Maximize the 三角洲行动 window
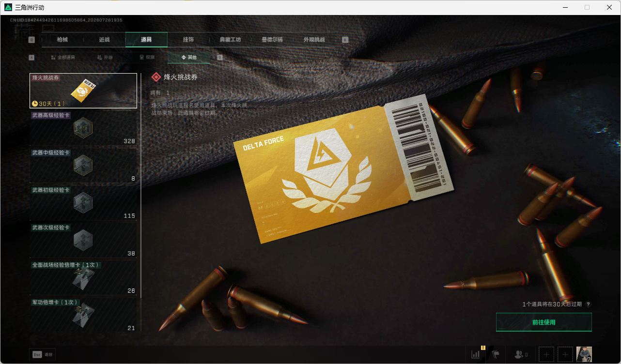 (x=587, y=7)
